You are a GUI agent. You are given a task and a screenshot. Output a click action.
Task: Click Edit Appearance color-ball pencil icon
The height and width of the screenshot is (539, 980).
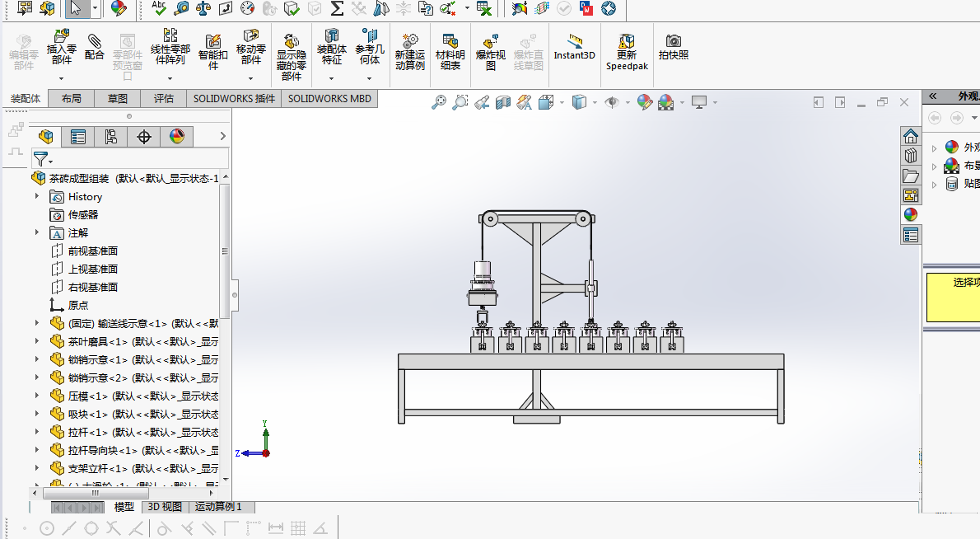[644, 102]
